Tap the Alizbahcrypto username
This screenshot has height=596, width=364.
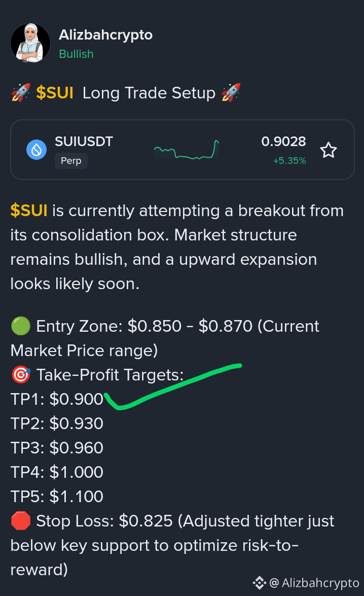105,35
